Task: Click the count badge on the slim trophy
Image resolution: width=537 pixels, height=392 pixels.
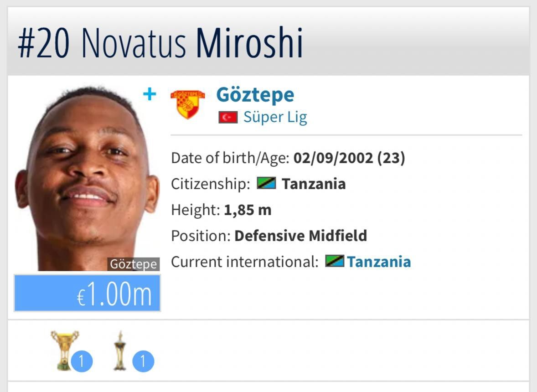Action: [x=143, y=362]
